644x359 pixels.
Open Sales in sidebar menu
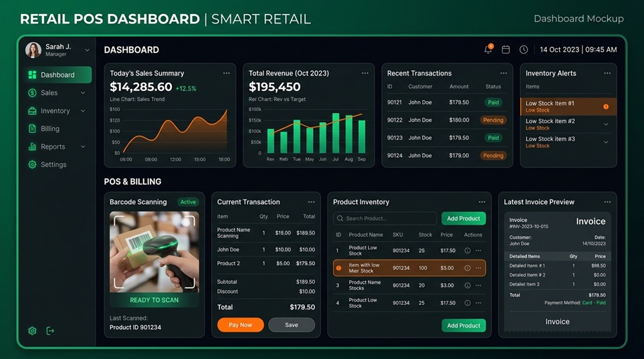(x=57, y=93)
